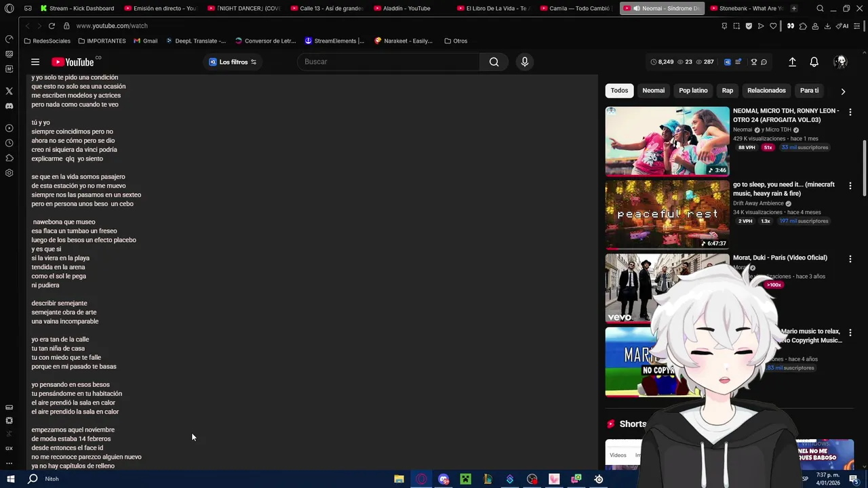The height and width of the screenshot is (488, 868).
Task: Open the ad blocker shield icon
Action: (749, 26)
